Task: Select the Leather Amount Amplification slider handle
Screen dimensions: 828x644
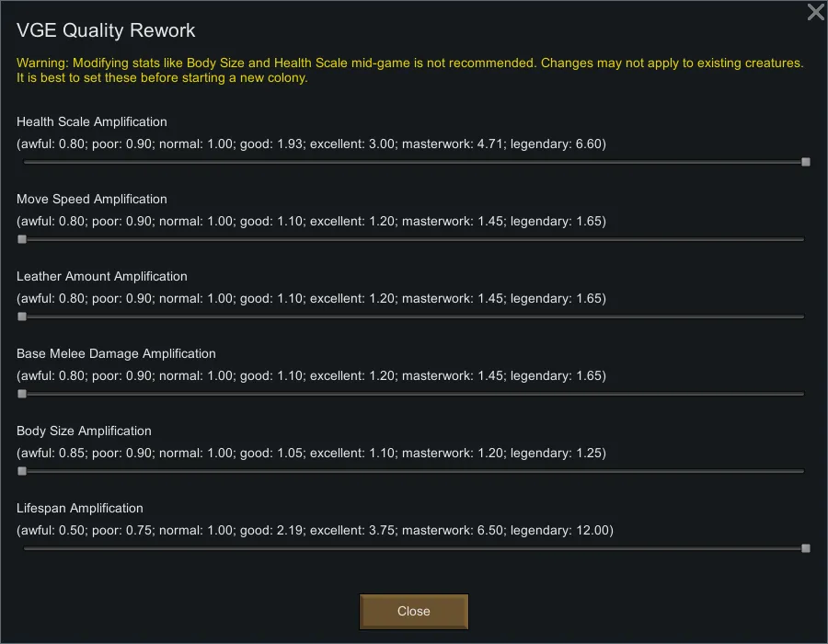Action: (x=22, y=316)
